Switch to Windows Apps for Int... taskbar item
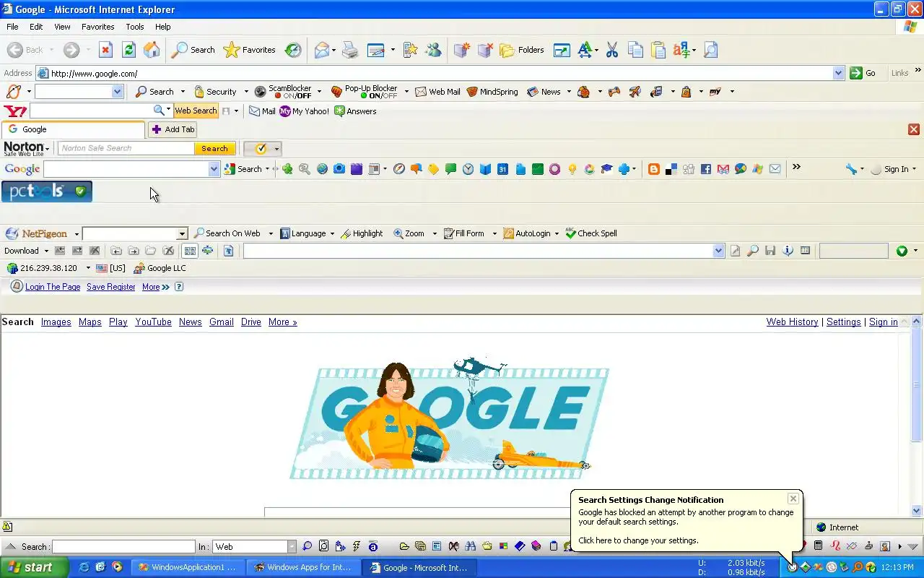Image resolution: width=924 pixels, height=578 pixels. pos(302,568)
